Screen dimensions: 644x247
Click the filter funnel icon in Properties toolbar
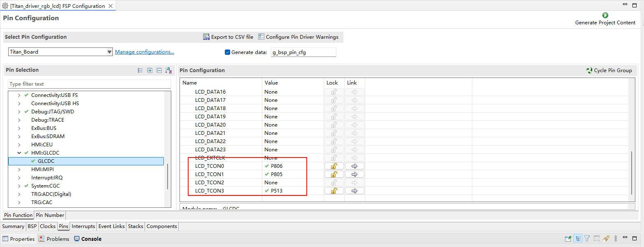tap(587, 239)
